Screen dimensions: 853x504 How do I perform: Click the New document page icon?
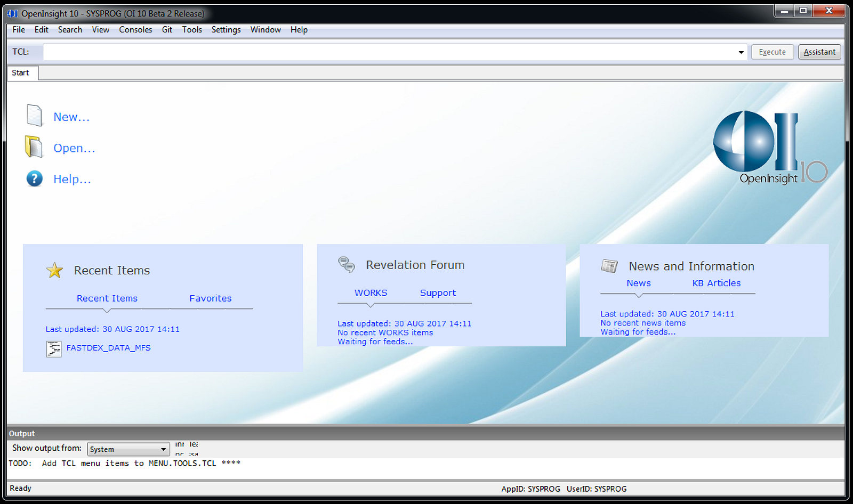tap(34, 116)
